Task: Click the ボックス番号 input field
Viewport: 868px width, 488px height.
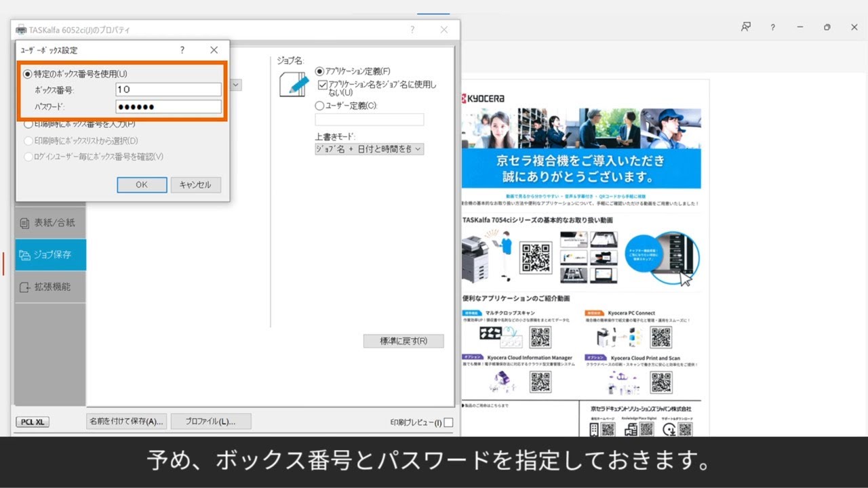Action: point(168,89)
